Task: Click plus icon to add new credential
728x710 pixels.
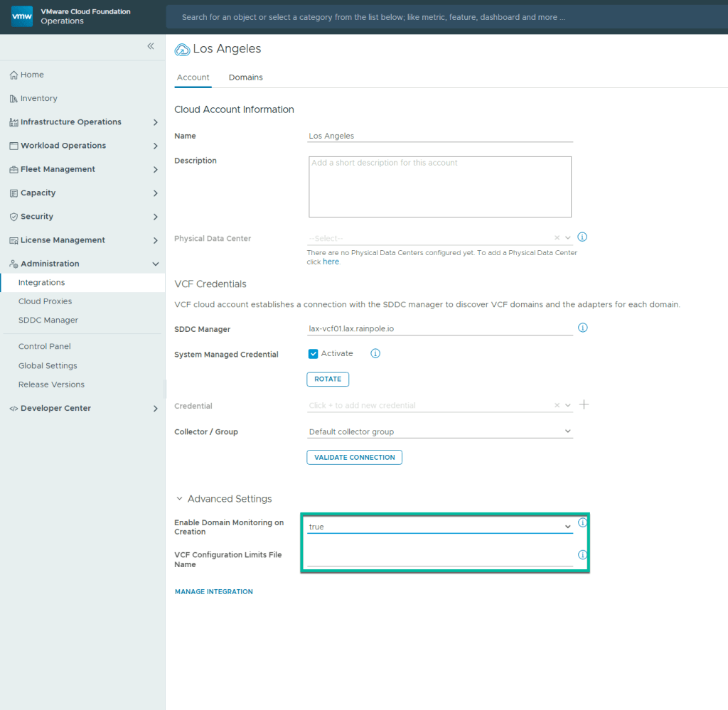Action: pos(584,405)
